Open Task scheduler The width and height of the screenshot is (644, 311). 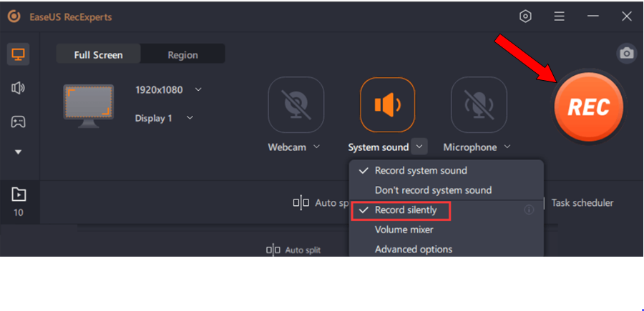pos(582,203)
